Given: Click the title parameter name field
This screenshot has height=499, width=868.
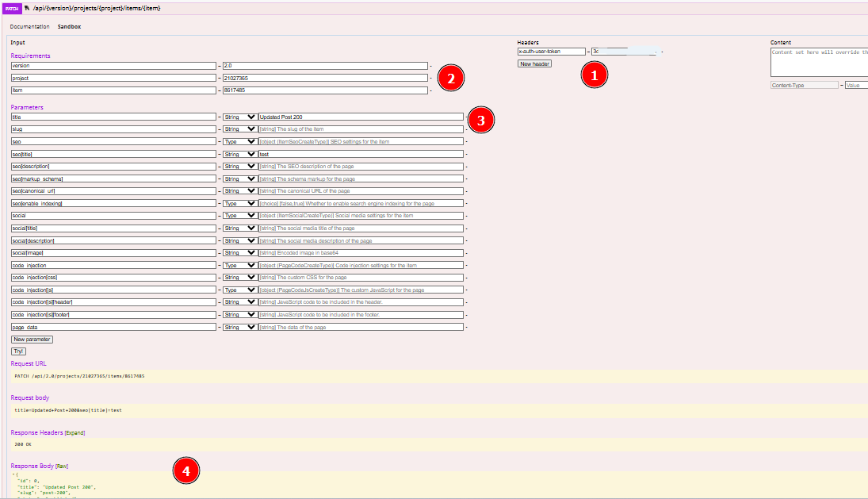Looking at the screenshot, I should 113,117.
